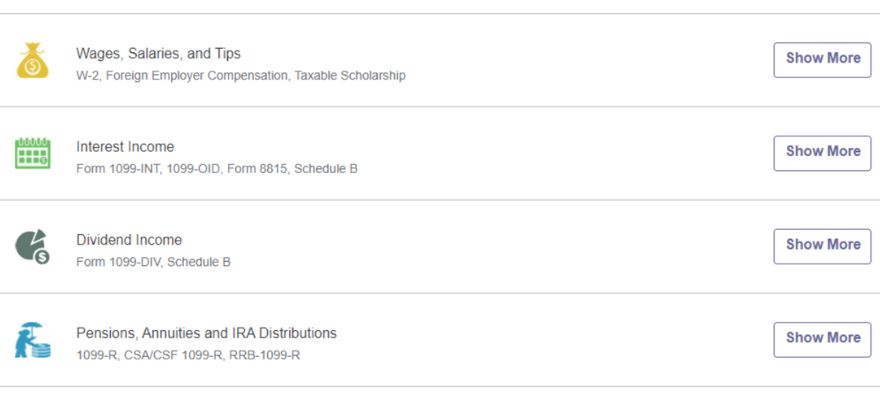Click Foreign Employer Compensation text
Image resolution: width=880 pixels, height=400 pixels.
(196, 75)
